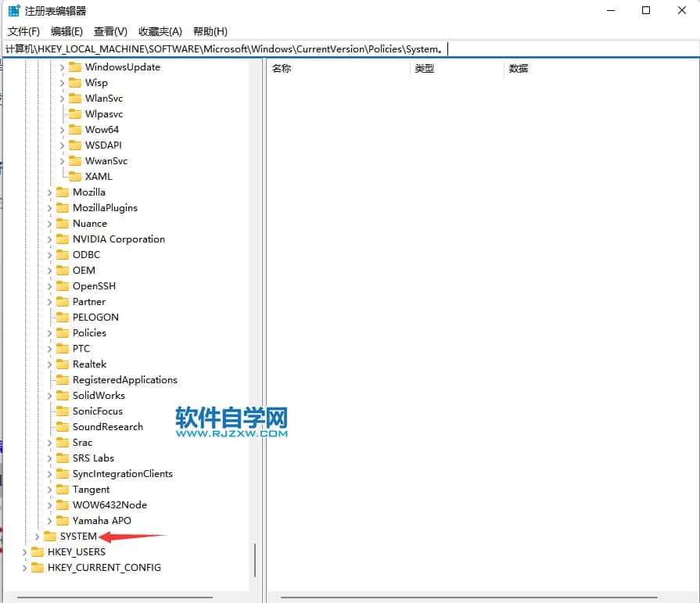Click the NVIDIA Corporation folder icon
This screenshot has height=603, width=700.
(x=63, y=239)
